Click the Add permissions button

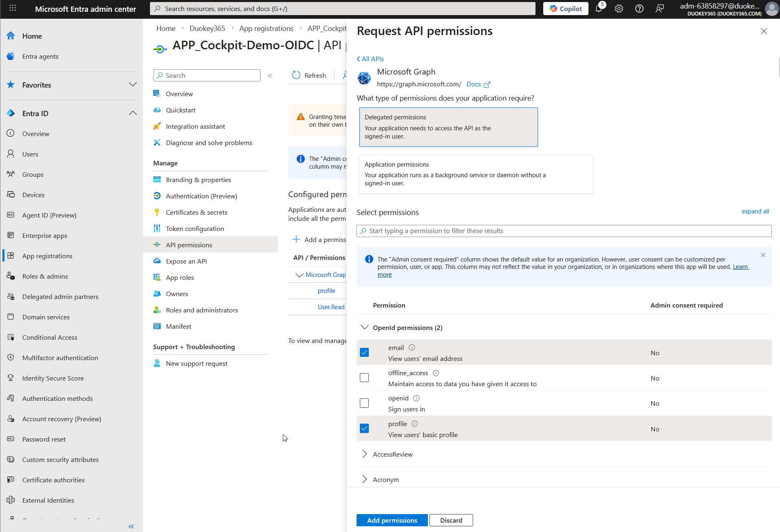pyautogui.click(x=392, y=520)
